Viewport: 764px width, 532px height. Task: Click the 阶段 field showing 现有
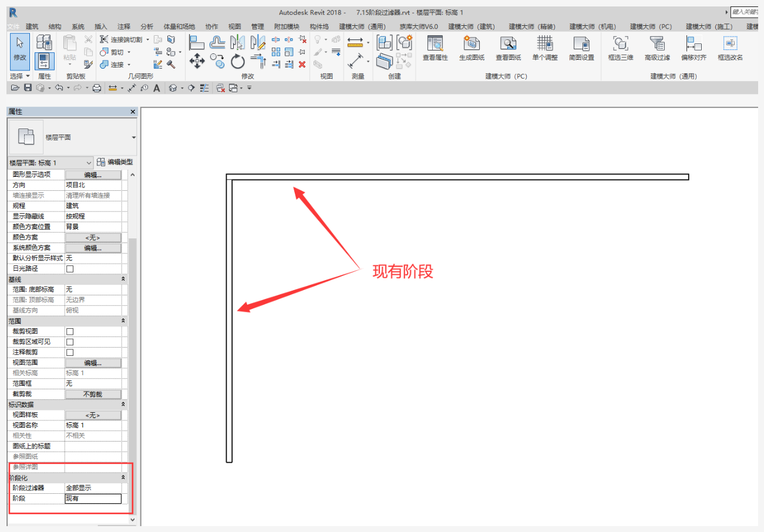click(93, 499)
